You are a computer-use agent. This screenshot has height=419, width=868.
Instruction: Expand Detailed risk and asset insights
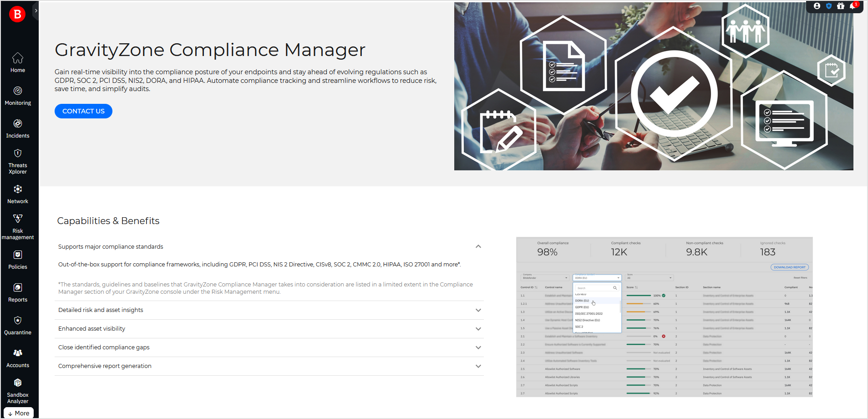click(x=478, y=310)
